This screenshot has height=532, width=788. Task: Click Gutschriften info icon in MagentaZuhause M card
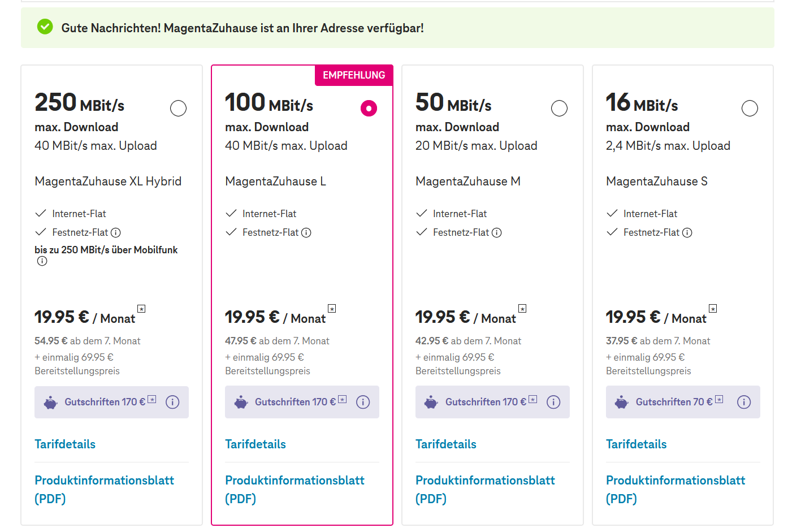(x=553, y=402)
